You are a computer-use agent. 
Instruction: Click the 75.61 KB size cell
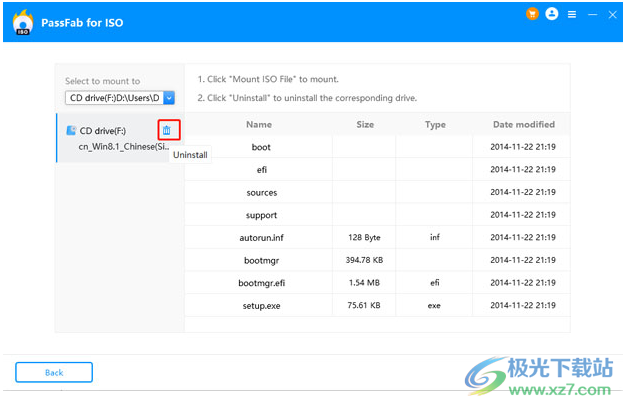pos(364,306)
